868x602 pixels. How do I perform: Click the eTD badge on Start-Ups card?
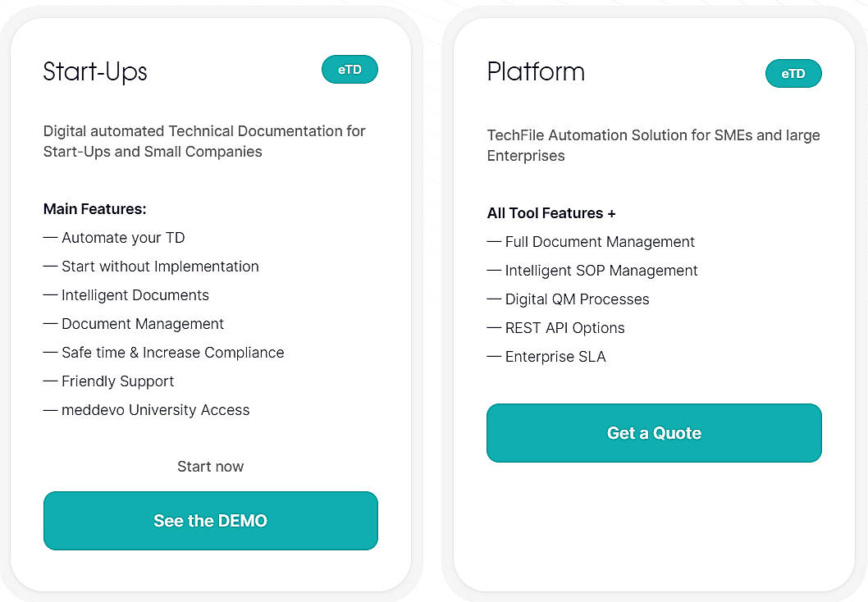349,69
